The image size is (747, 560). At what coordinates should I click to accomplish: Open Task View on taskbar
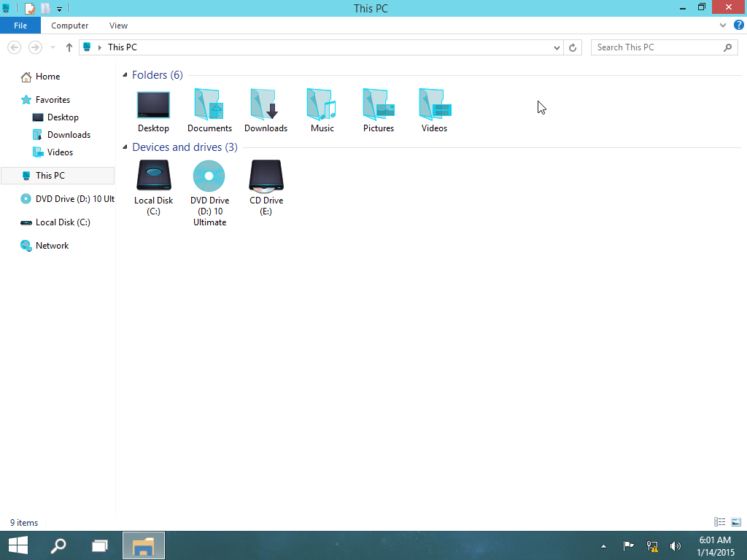click(x=99, y=545)
